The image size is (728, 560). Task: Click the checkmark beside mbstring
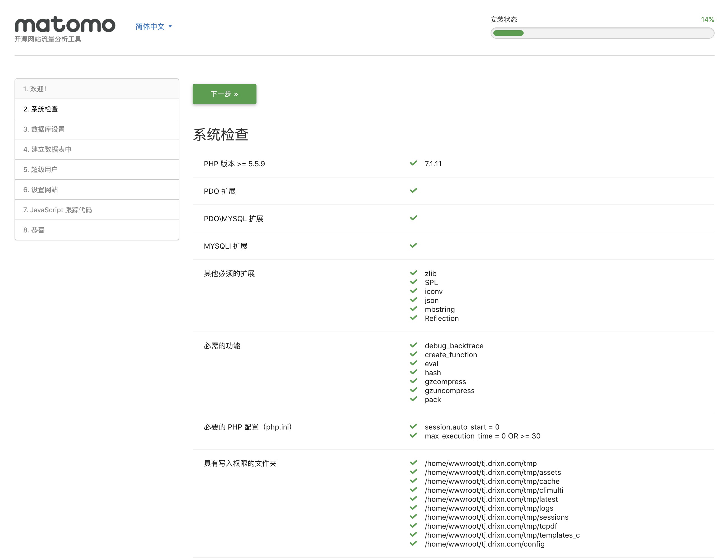coord(413,309)
